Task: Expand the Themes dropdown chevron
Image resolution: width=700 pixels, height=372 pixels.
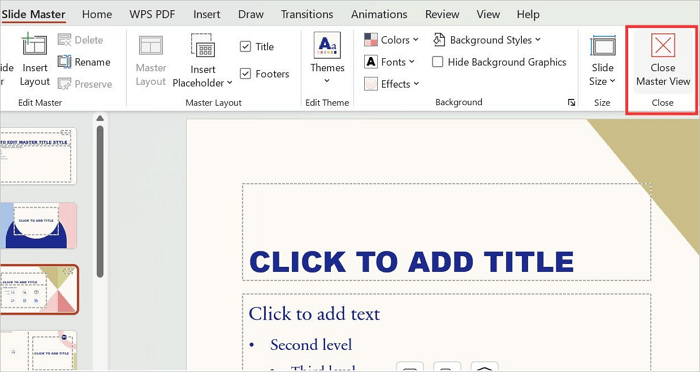Action: coord(327,81)
